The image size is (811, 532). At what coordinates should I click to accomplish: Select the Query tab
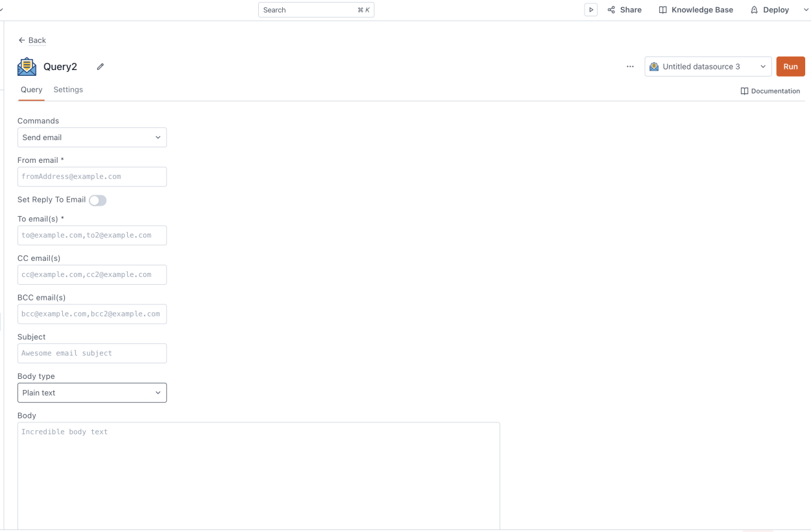pyautogui.click(x=30, y=90)
